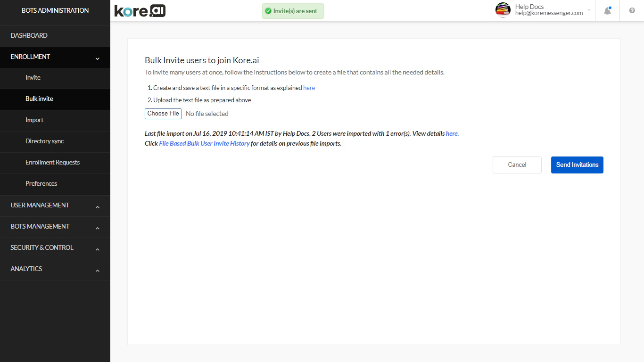Open the Invite sidebar item
The image size is (644, 362).
(55, 77)
